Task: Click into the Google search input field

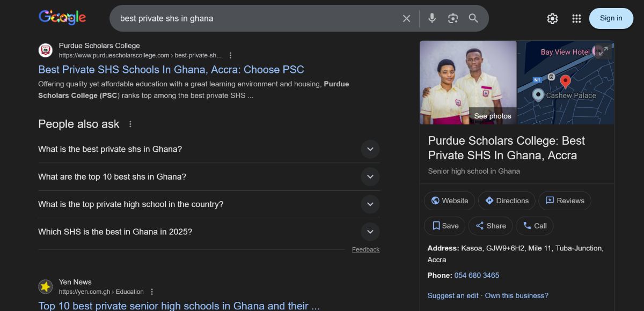Action: (x=252, y=19)
